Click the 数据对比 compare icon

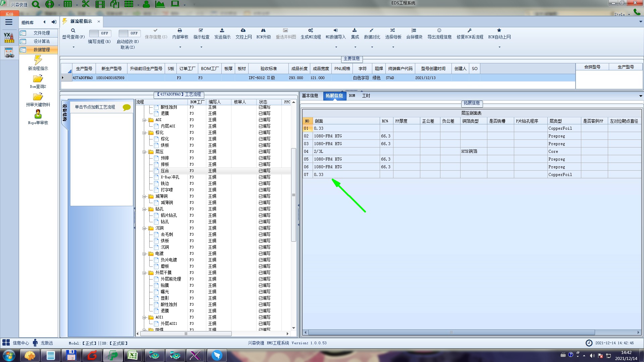(x=372, y=30)
